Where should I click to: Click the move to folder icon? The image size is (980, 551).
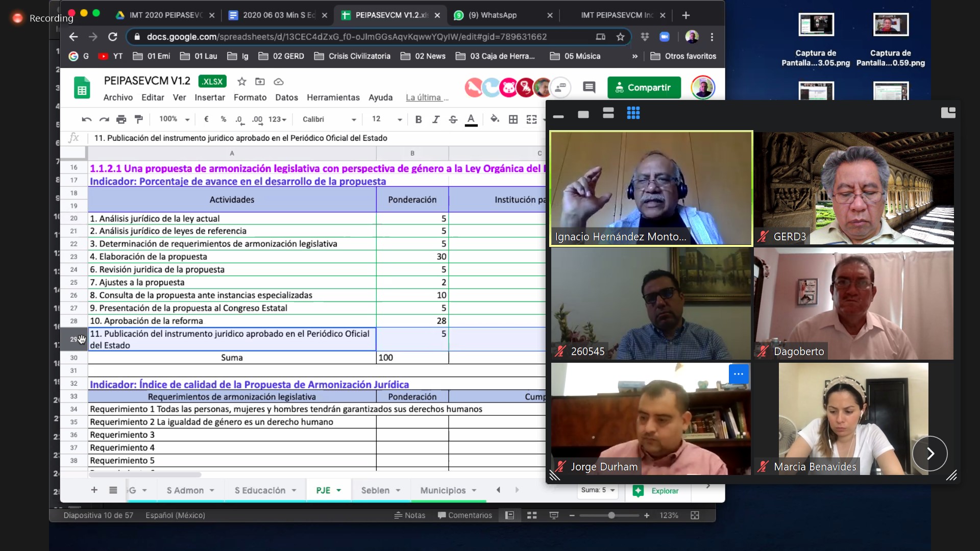(260, 82)
